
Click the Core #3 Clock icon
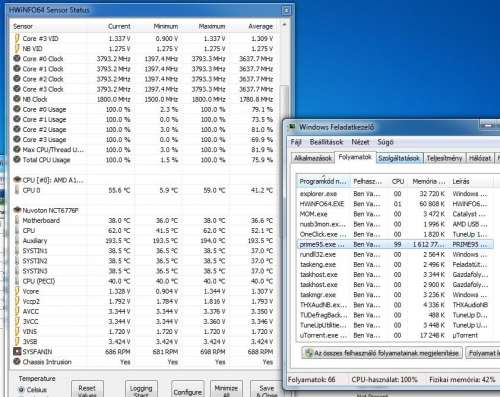[17, 89]
